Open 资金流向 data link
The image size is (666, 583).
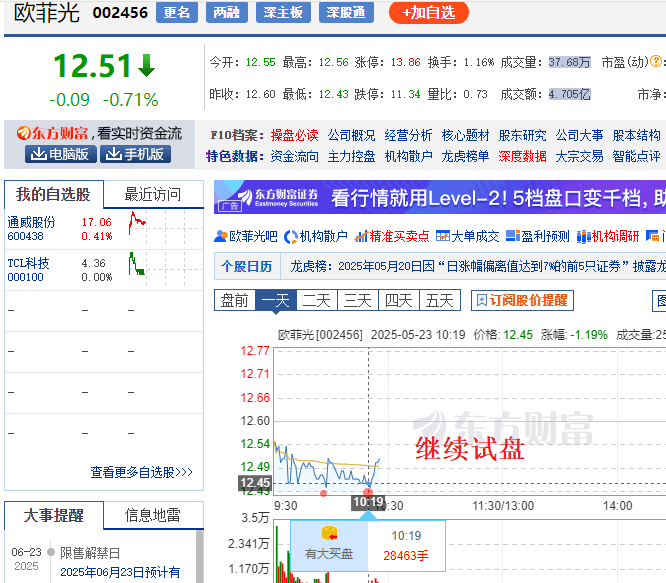[294, 156]
